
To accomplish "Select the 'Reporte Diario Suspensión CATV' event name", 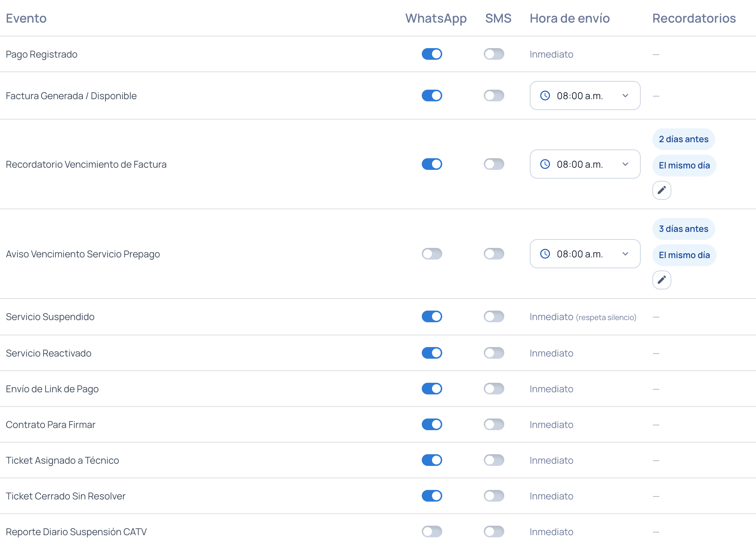I will pyautogui.click(x=76, y=532).
